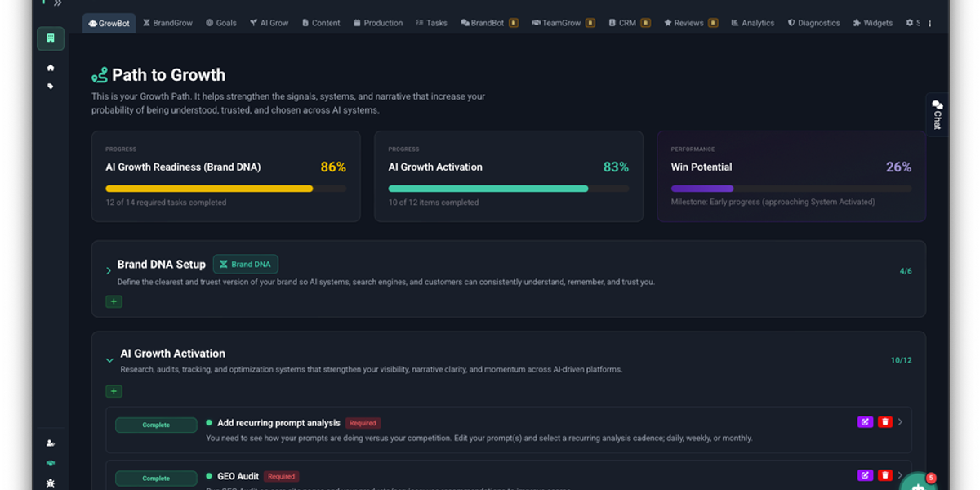This screenshot has height=490, width=980.
Task: Click the green handshake icon in the lower sidebar
Action: pyautogui.click(x=51, y=463)
